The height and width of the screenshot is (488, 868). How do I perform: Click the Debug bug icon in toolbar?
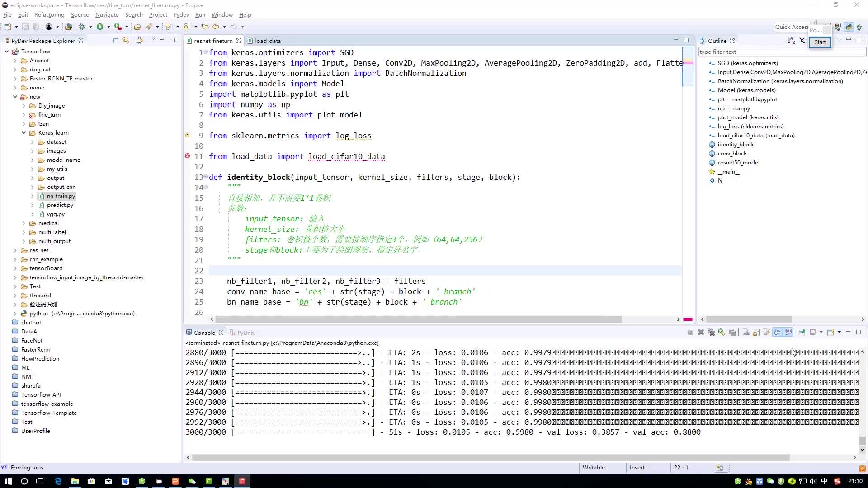[x=82, y=27]
